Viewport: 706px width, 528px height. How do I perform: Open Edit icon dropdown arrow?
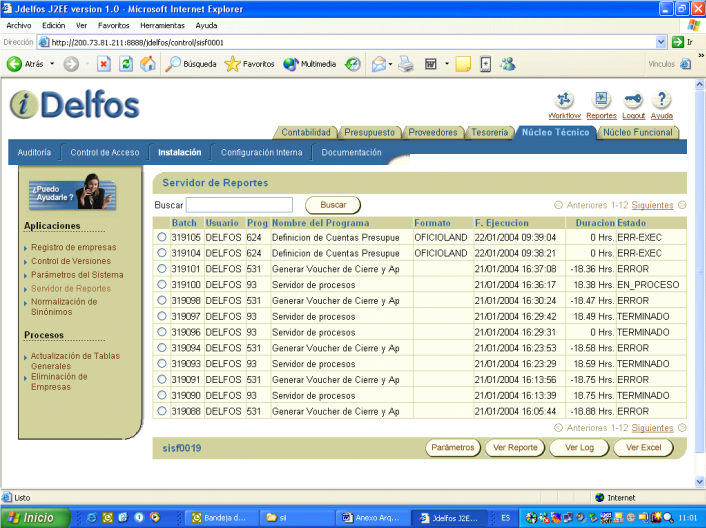click(447, 64)
